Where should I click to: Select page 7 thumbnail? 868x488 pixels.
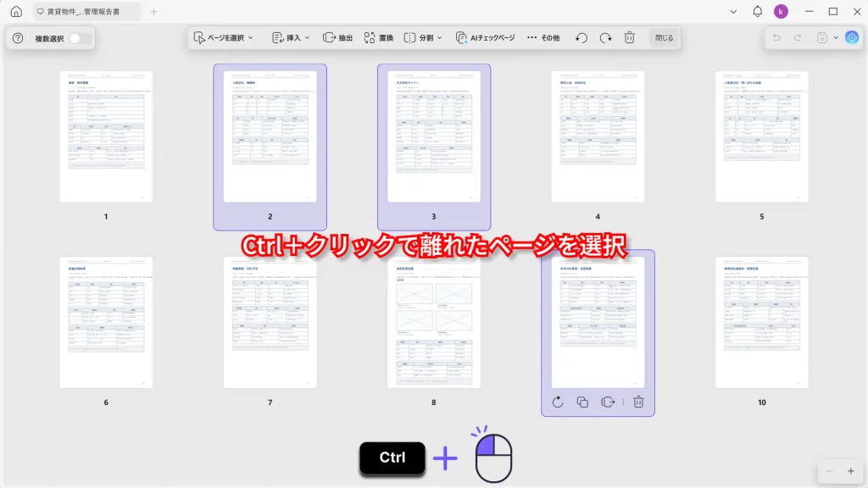[270, 323]
